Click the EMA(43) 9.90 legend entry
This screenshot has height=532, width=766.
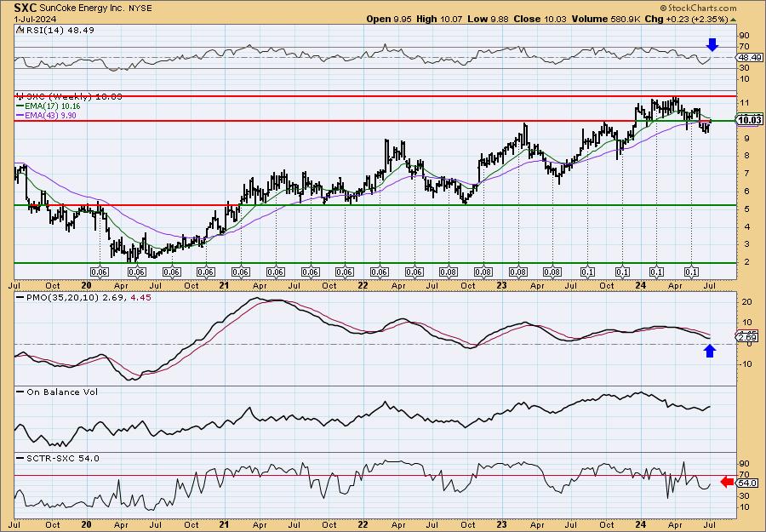[x=47, y=115]
